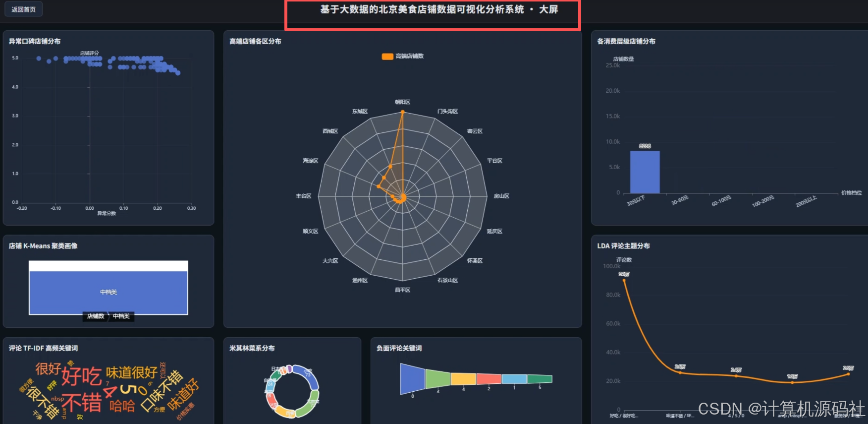The width and height of the screenshot is (868, 424).
Task: Click the word 哈哈 in the word cloud
Action: click(122, 406)
